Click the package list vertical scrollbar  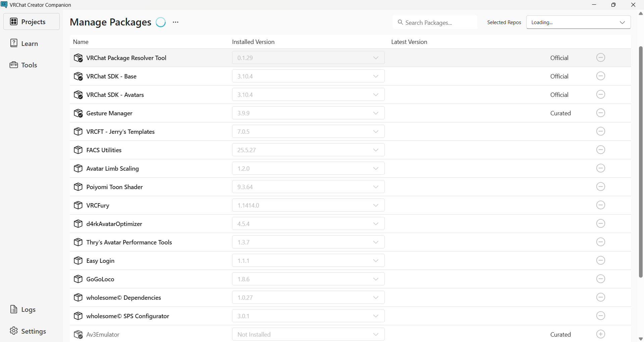click(x=641, y=162)
